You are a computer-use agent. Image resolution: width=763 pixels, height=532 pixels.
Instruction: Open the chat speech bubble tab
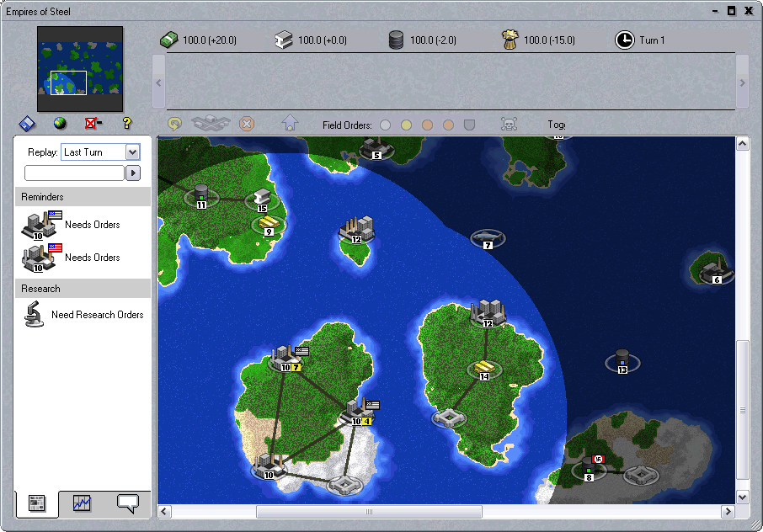click(127, 503)
